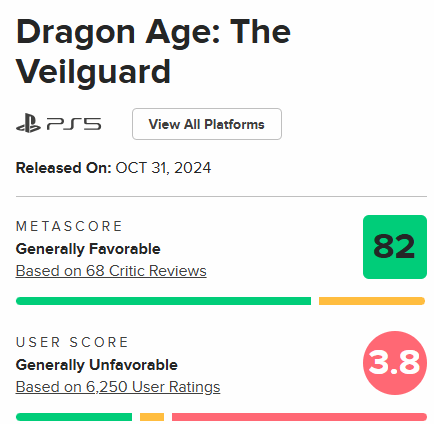Click the red 3.8 user score circle

395,363
